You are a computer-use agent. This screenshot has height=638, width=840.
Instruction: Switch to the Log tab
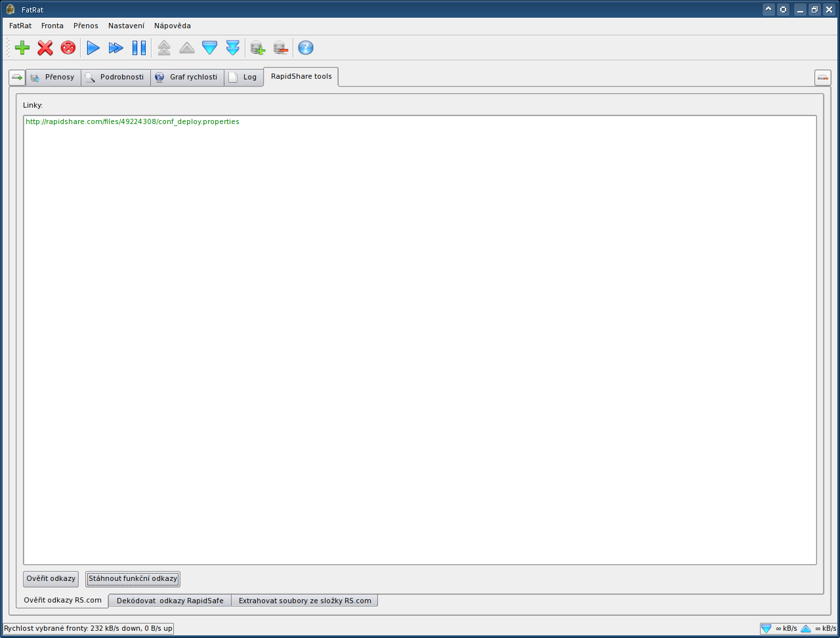point(244,77)
